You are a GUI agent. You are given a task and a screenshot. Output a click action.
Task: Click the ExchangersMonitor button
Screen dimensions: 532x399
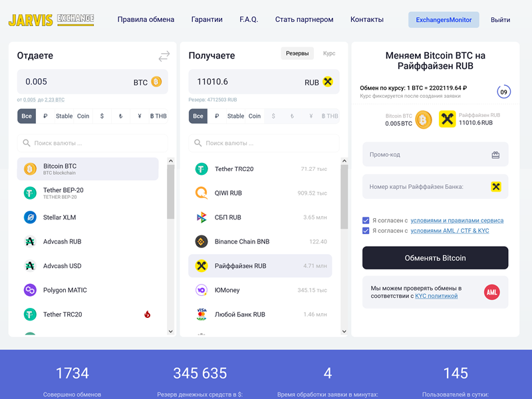(x=444, y=20)
